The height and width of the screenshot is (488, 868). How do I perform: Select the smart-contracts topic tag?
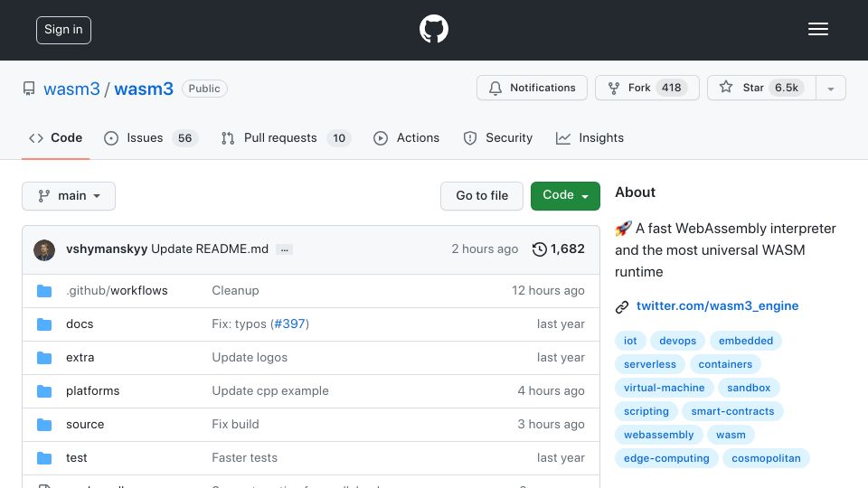[x=732, y=412]
